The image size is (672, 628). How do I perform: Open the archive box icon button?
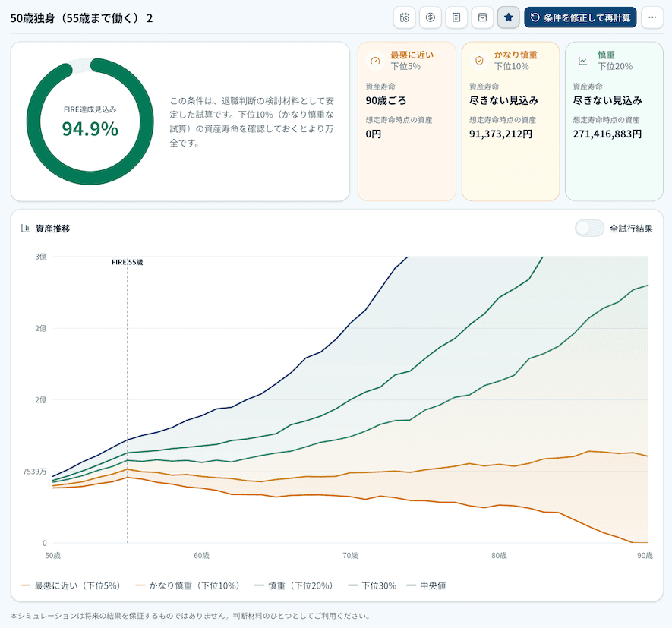[x=483, y=17]
